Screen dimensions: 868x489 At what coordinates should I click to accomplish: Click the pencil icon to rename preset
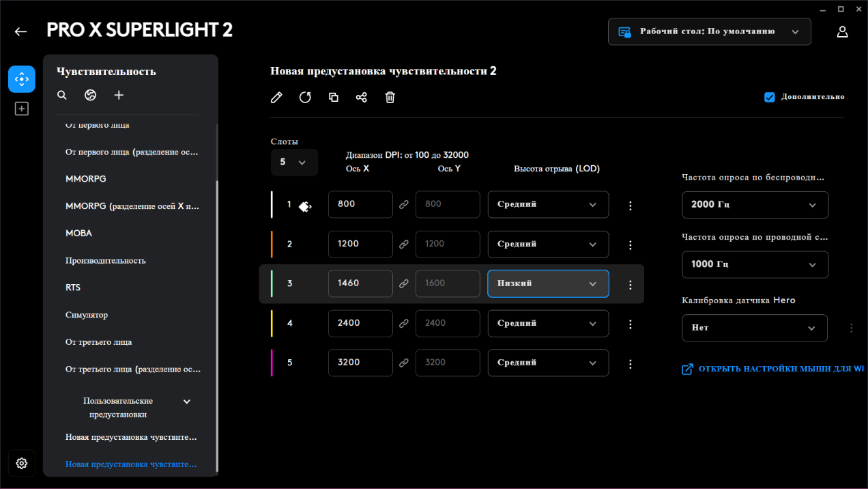click(x=276, y=98)
